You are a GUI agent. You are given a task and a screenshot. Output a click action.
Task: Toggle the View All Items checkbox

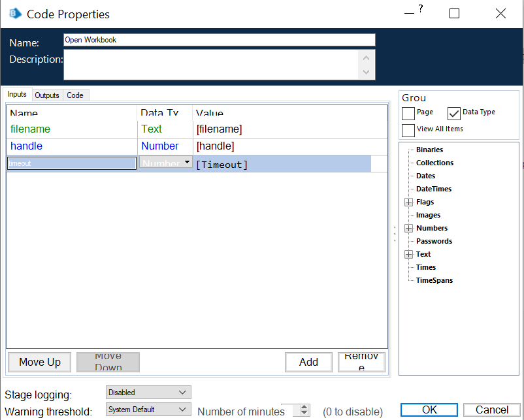pos(408,130)
